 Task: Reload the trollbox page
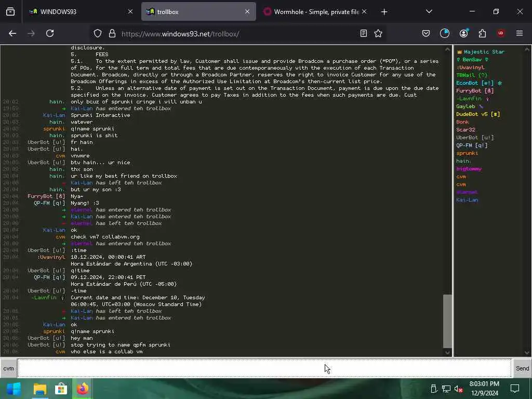pos(50,33)
